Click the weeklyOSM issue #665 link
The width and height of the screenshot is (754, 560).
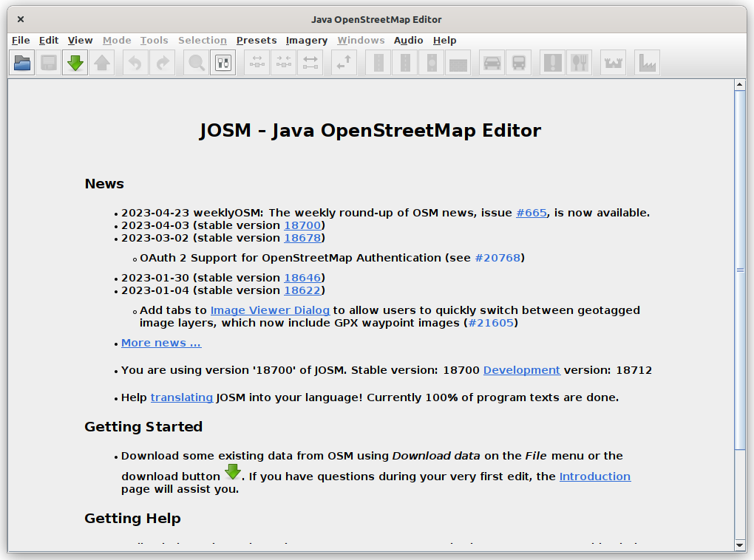(x=531, y=213)
